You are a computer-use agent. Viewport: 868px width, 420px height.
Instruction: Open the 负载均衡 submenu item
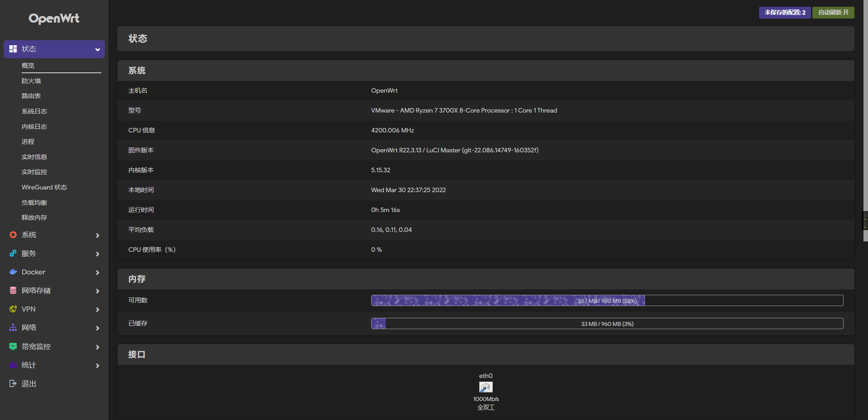click(x=34, y=203)
